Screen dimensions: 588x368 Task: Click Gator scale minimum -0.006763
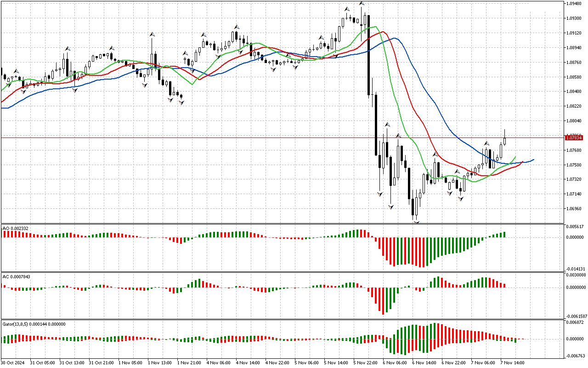tap(575, 356)
